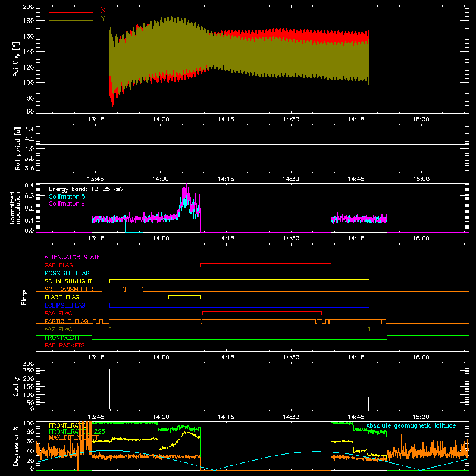
Task: Click the 13:45 time label under modulation plot
Action: point(96,239)
